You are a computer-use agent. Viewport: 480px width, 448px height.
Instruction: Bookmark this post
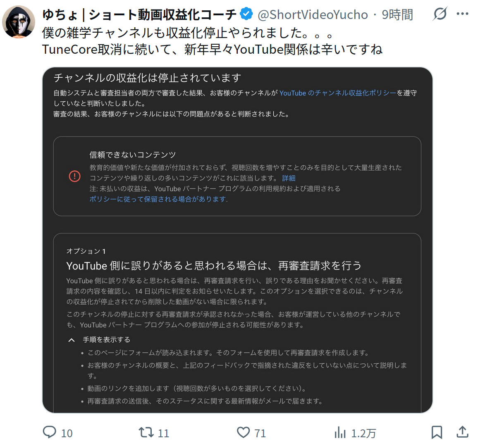coord(437,432)
